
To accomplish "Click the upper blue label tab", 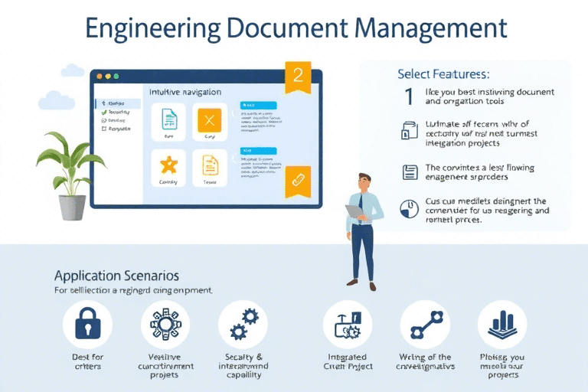I will (253, 106).
